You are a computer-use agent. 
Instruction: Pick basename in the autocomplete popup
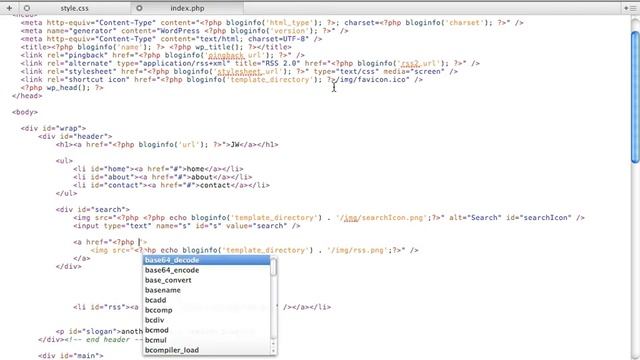[206, 290]
